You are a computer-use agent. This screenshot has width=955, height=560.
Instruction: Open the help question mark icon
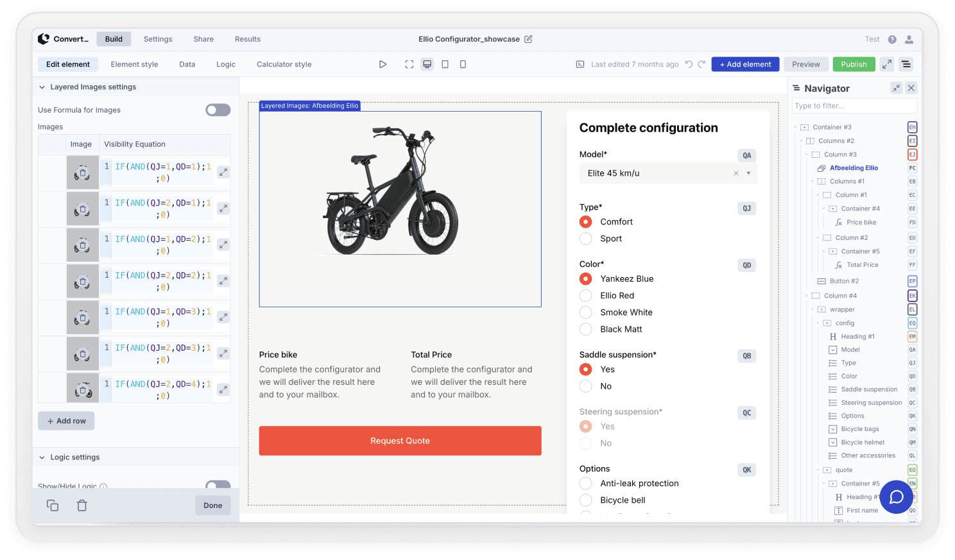tap(892, 39)
